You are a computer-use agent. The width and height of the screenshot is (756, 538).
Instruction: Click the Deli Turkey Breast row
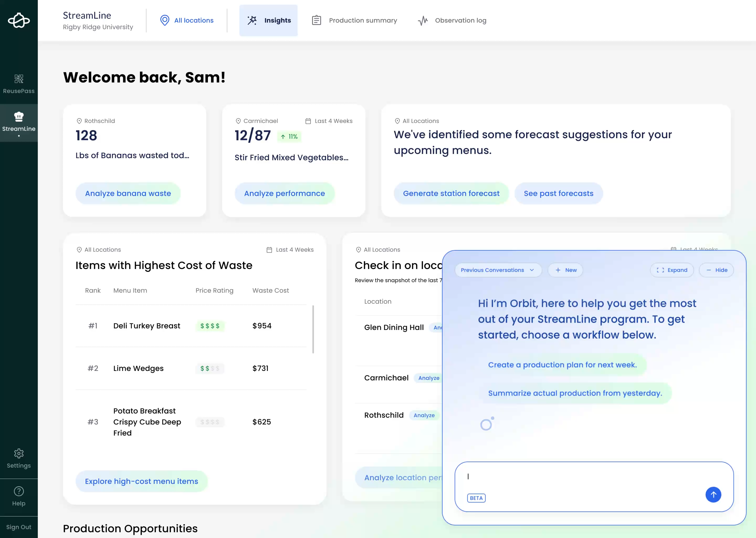pyautogui.click(x=191, y=326)
